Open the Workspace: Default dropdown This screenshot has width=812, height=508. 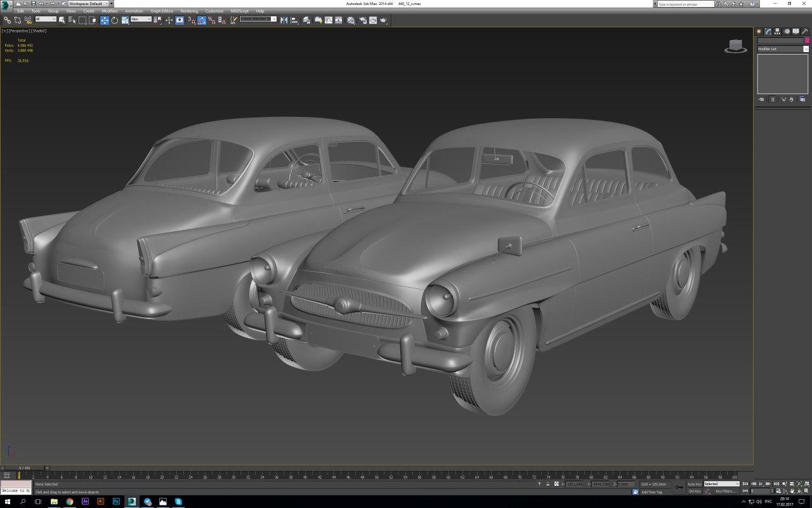(x=88, y=4)
